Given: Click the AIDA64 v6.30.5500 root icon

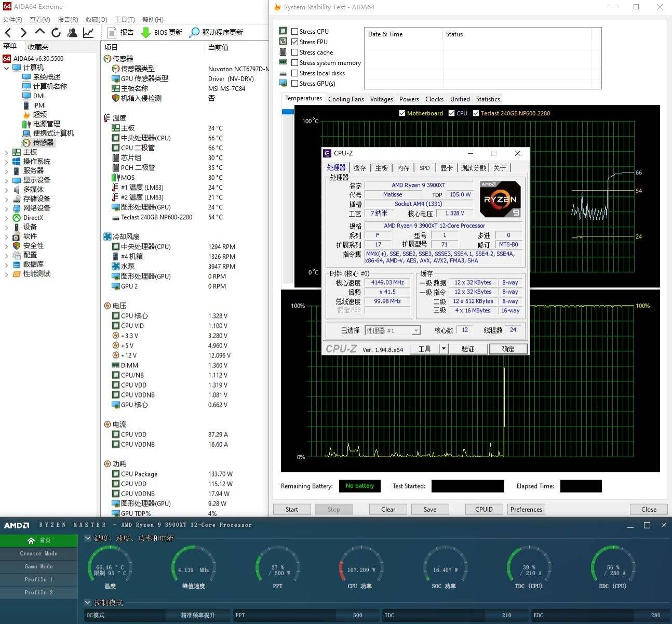Looking at the screenshot, I should click(7, 58).
